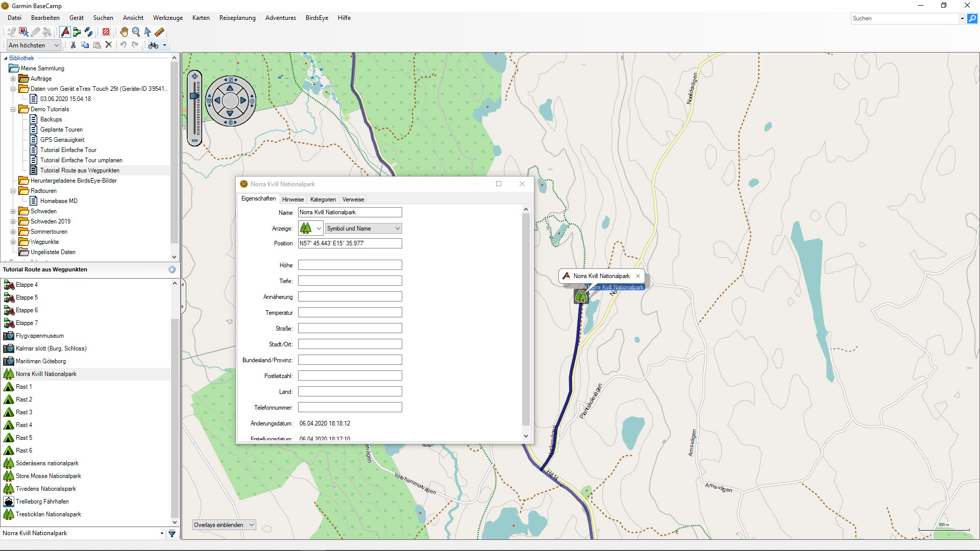Open the Suchen search field dropdown arrow
The width and height of the screenshot is (980, 551).
(x=962, y=18)
